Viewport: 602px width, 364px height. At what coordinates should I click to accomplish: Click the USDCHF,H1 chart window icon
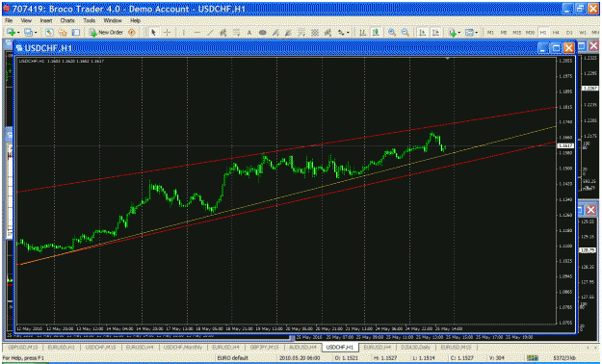[19, 48]
